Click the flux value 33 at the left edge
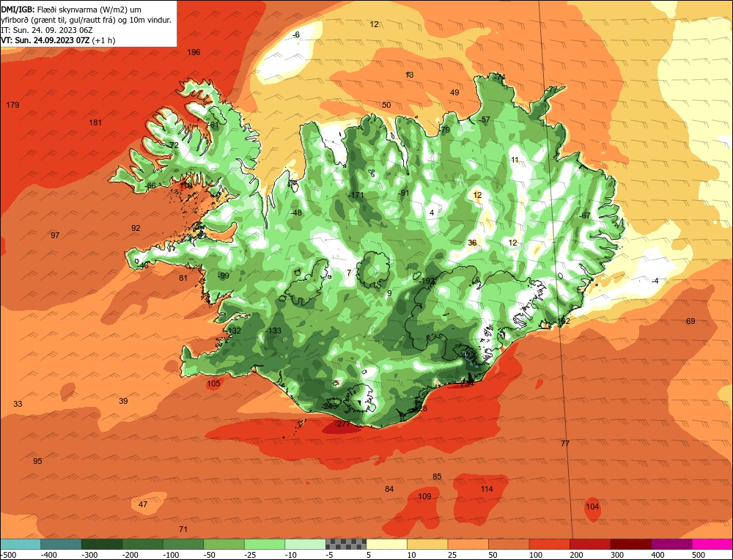This screenshot has height=560, width=733. coord(18,404)
